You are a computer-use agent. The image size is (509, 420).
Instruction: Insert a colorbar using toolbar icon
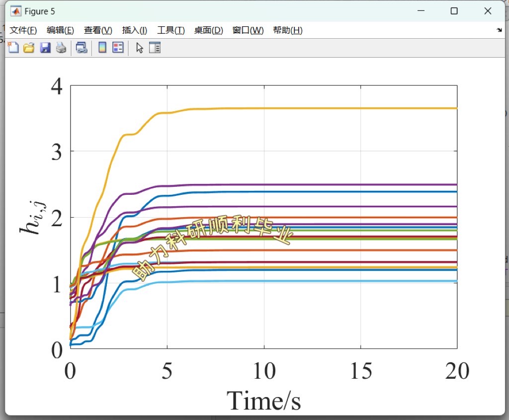tap(102, 48)
